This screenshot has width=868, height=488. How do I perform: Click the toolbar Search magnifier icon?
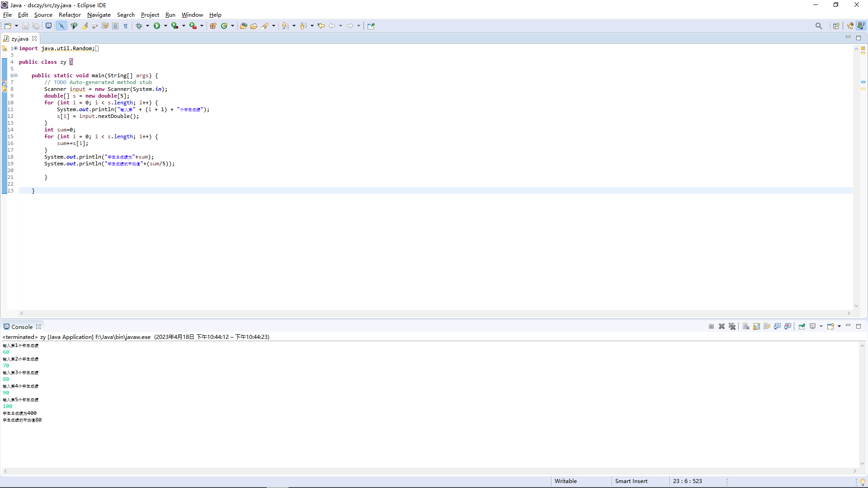(x=819, y=26)
